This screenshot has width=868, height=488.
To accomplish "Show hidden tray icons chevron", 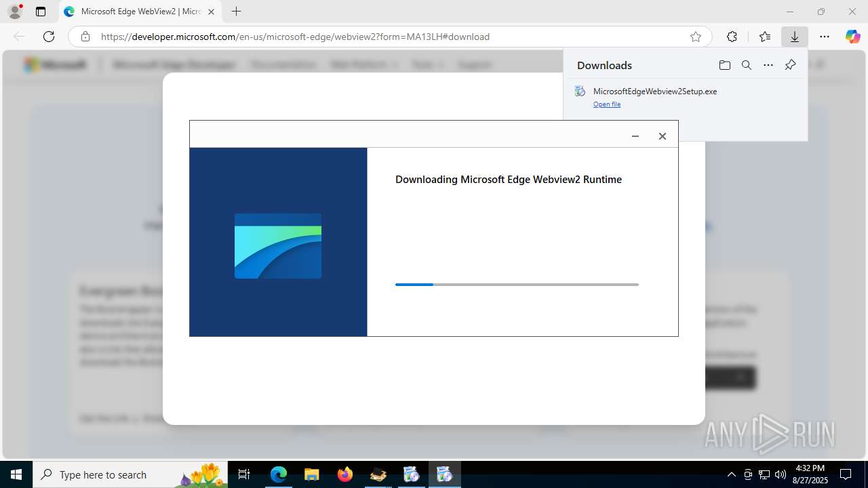I will (731, 474).
